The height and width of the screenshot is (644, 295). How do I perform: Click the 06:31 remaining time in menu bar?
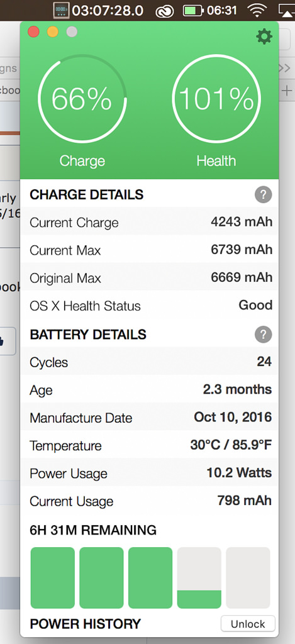[x=222, y=11]
